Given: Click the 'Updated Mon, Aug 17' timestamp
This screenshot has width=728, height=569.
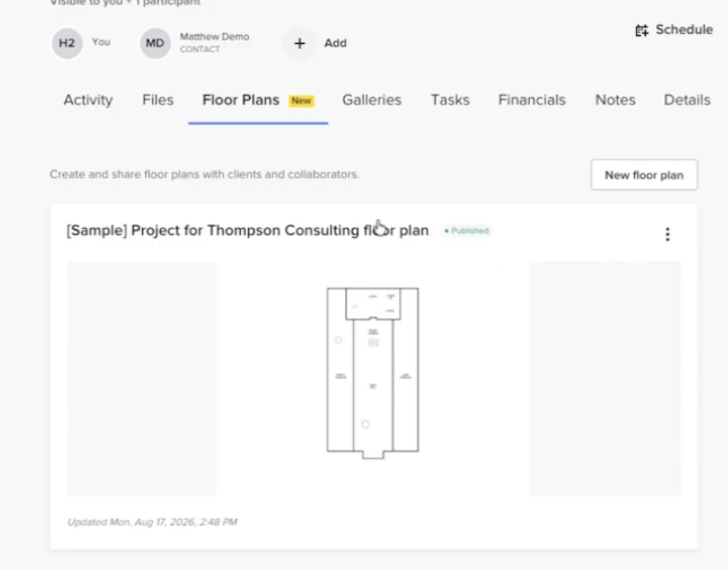Looking at the screenshot, I should click(x=152, y=522).
